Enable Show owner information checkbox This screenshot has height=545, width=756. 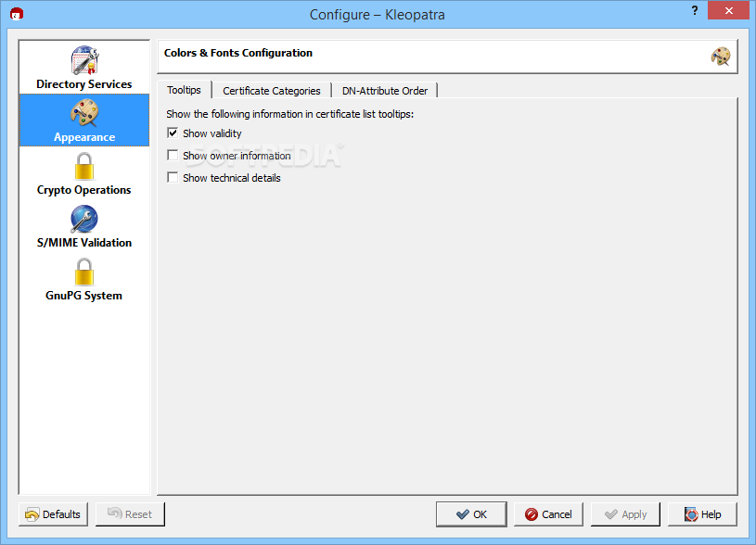click(x=173, y=155)
